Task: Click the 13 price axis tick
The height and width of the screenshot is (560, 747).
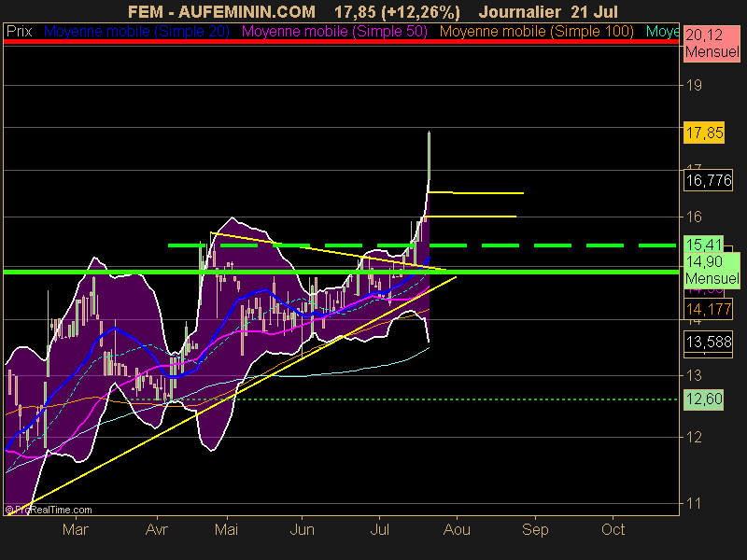Action: coord(694,376)
